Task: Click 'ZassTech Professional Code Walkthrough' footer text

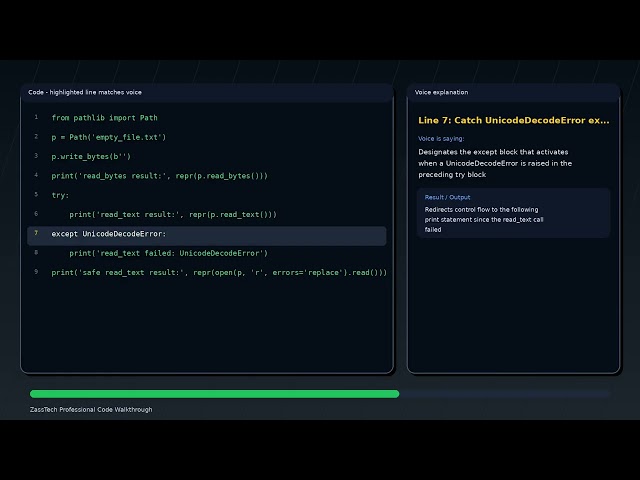Action: [x=91, y=409]
